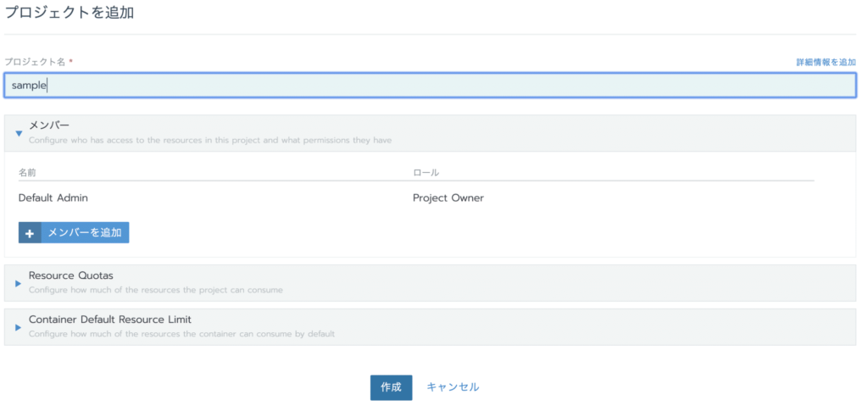
Task: Click the Project Owner role cell
Action: [448, 198]
